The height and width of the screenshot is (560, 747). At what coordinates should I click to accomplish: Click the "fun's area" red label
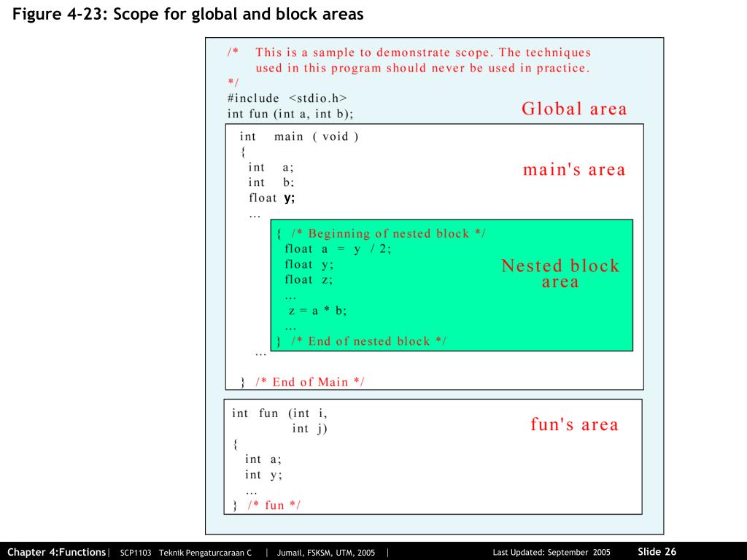click(575, 424)
